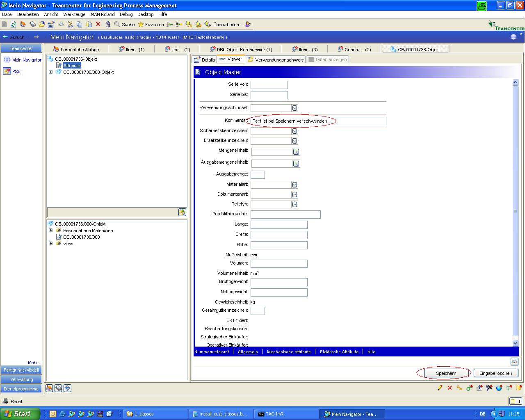Click the home icon in the top toolbar
The height and width of the screenshot is (420, 525).
click(x=23, y=24)
